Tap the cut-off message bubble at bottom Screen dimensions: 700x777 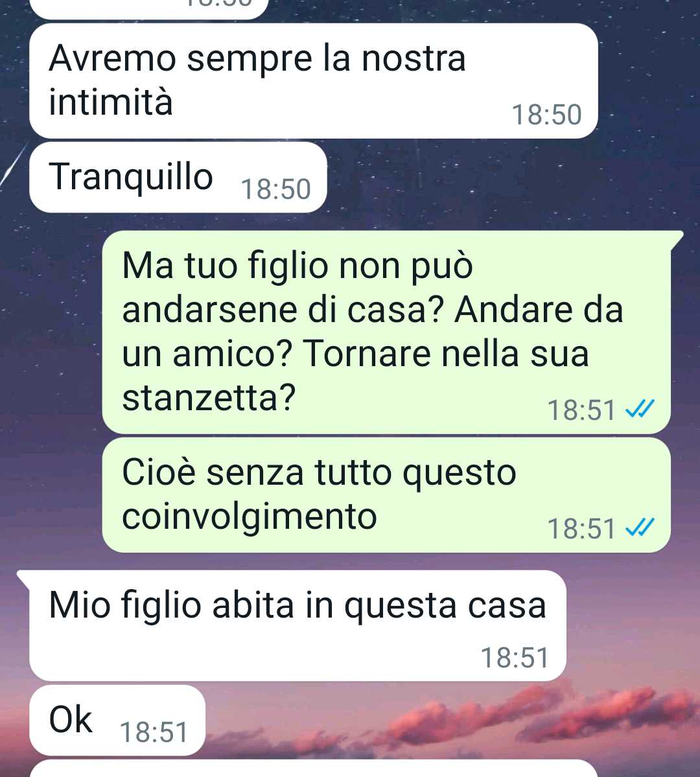(x=313, y=768)
